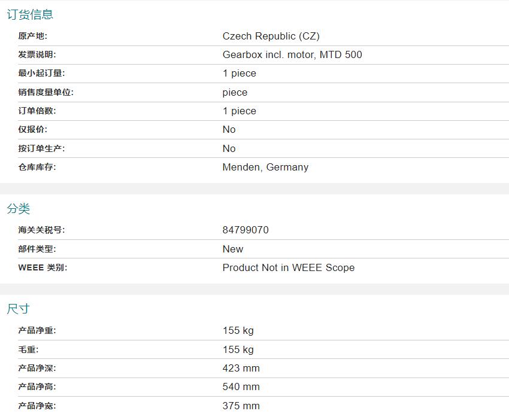Select the 423 mm net depth value
The height and width of the screenshot is (420, 509).
tap(241, 368)
